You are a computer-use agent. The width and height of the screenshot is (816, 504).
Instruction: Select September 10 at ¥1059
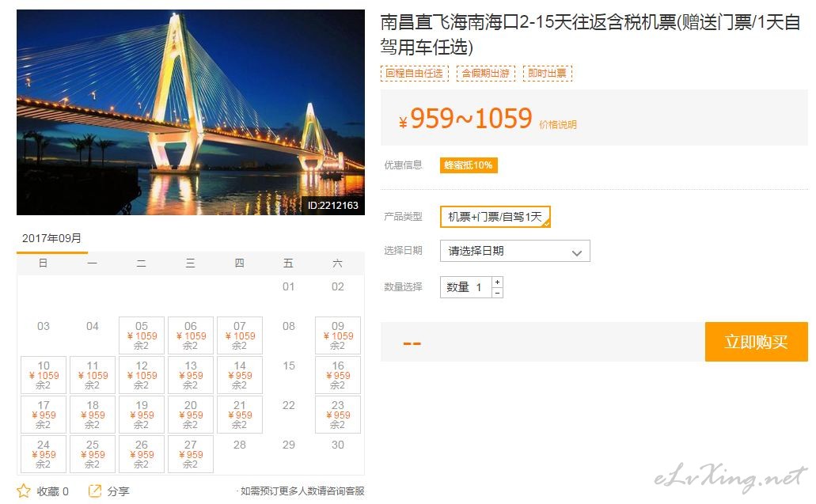pos(44,375)
